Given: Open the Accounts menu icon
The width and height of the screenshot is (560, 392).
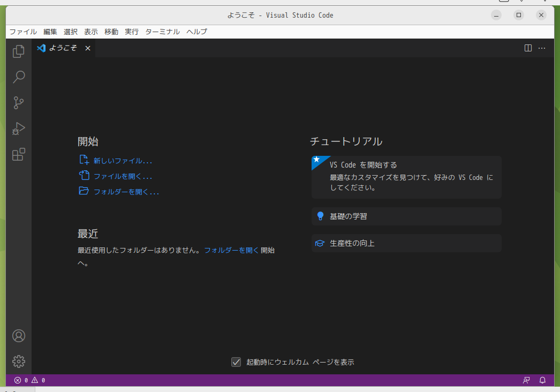Looking at the screenshot, I should (19, 336).
